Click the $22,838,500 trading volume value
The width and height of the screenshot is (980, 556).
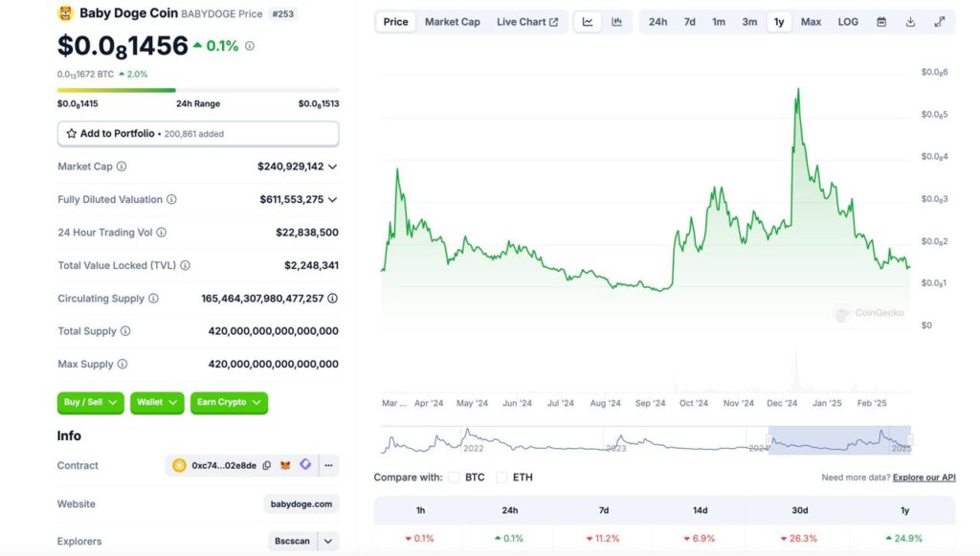click(x=307, y=233)
